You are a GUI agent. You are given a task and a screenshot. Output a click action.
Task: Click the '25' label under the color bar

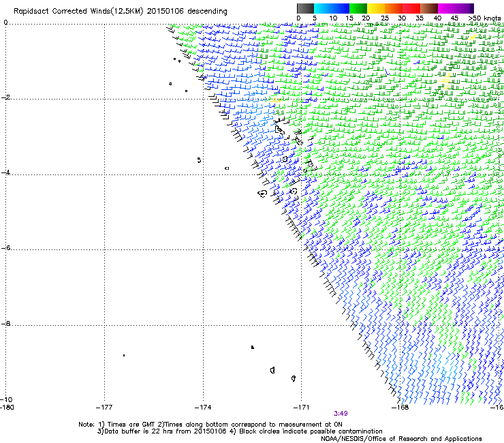tap(385, 18)
